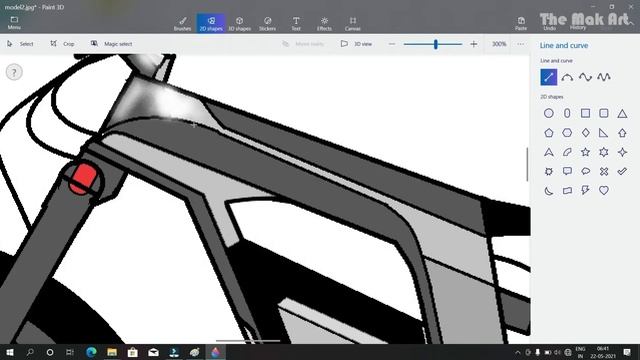Open File Explorer from the taskbar
Viewport: 640px width, 360px height.
pos(112,352)
